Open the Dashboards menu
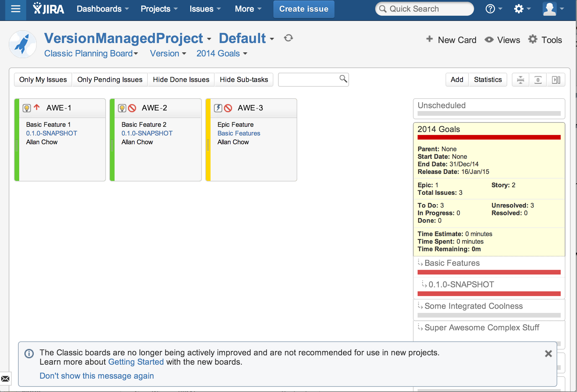 tap(102, 9)
